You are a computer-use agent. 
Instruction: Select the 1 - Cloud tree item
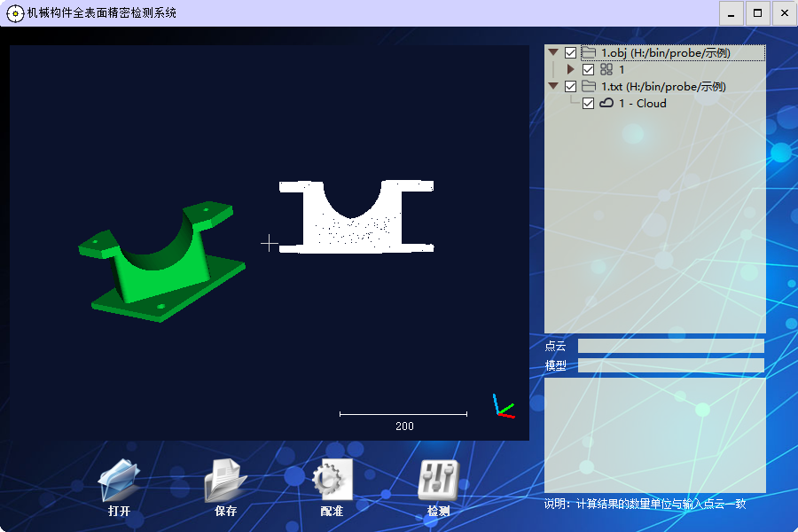pos(641,103)
